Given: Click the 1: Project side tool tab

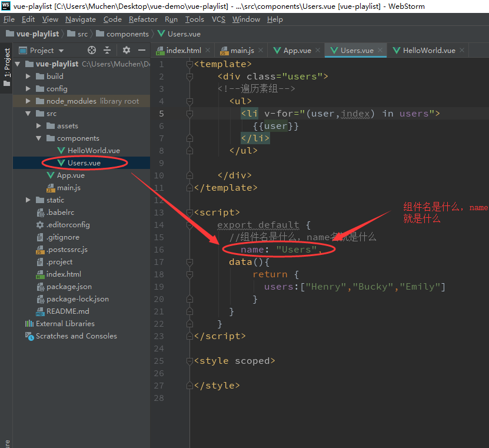Looking at the screenshot, I should pos(7,67).
